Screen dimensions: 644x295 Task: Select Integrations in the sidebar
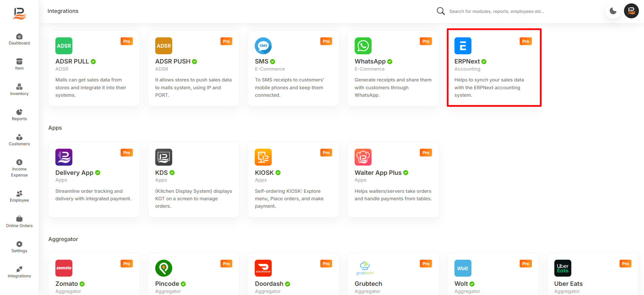point(19,272)
